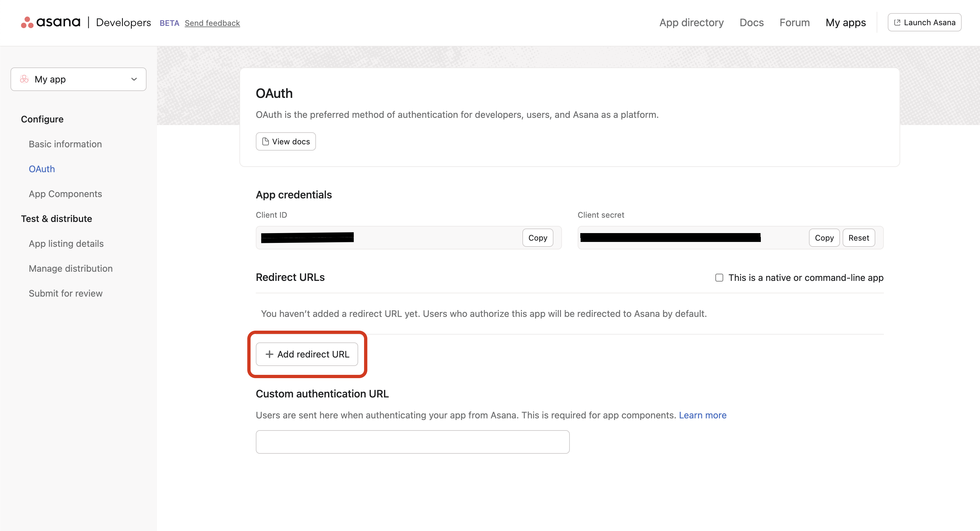Viewport: 980px width, 531px height.
Task: Focus the Custom authentication URL field
Action: 412,442
